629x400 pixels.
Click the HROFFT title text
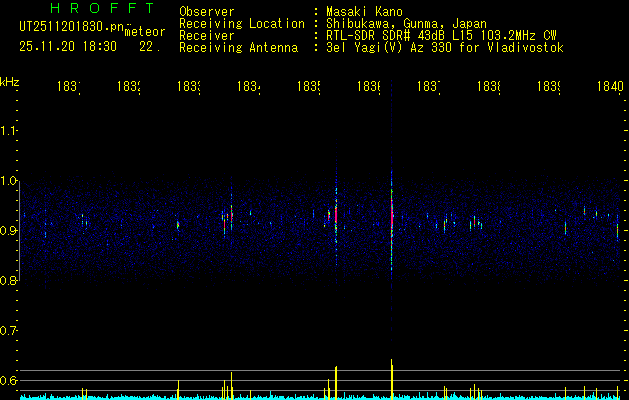[102, 8]
